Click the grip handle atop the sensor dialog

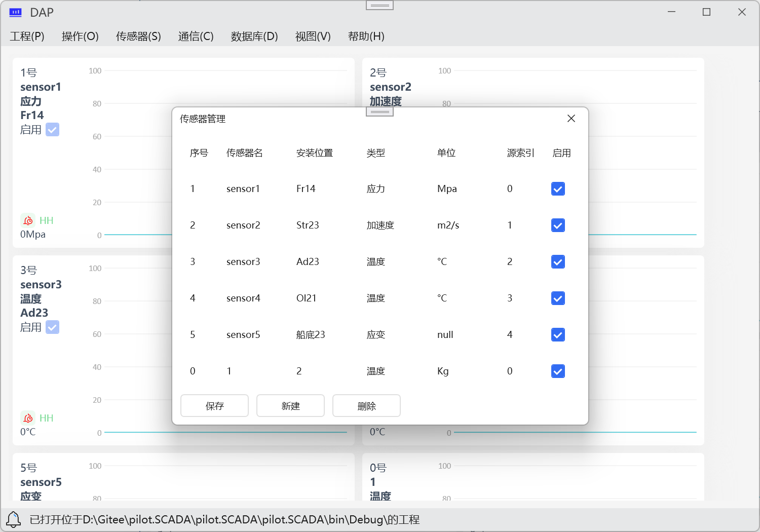coord(379,112)
